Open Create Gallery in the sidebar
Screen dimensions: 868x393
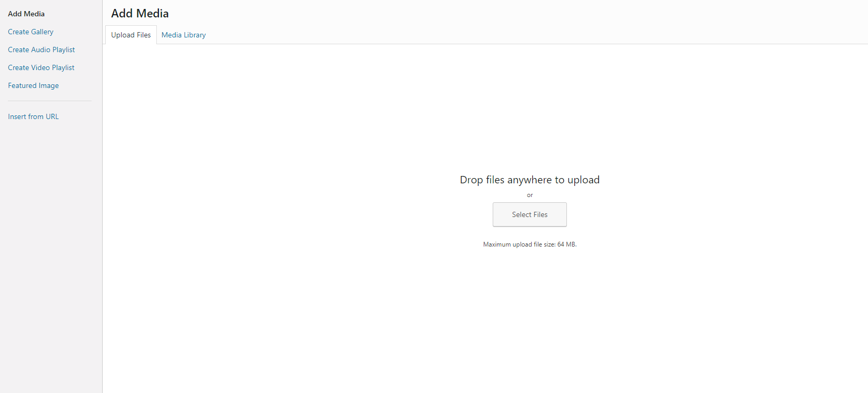pyautogui.click(x=31, y=32)
